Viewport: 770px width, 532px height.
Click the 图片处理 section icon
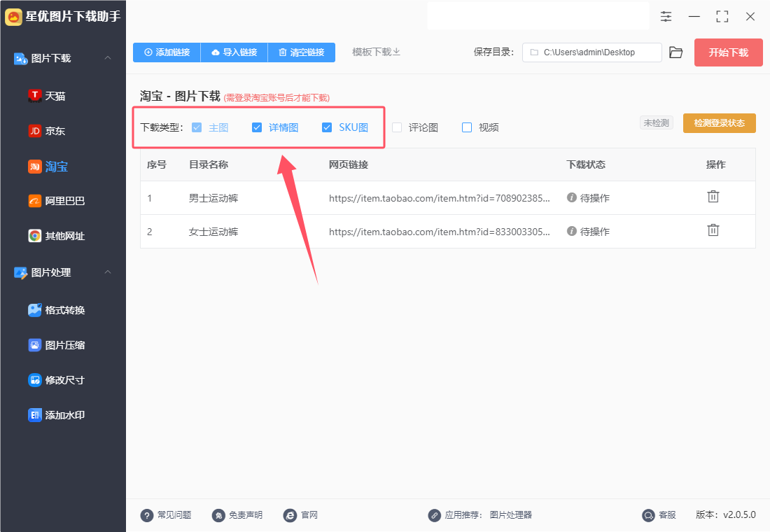pyautogui.click(x=20, y=272)
